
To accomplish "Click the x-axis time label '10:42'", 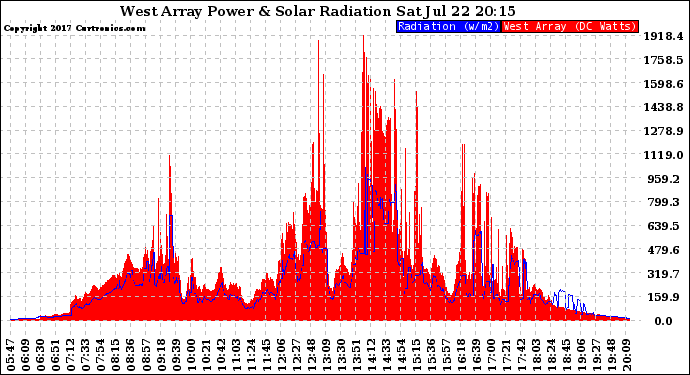I will coord(221,355).
